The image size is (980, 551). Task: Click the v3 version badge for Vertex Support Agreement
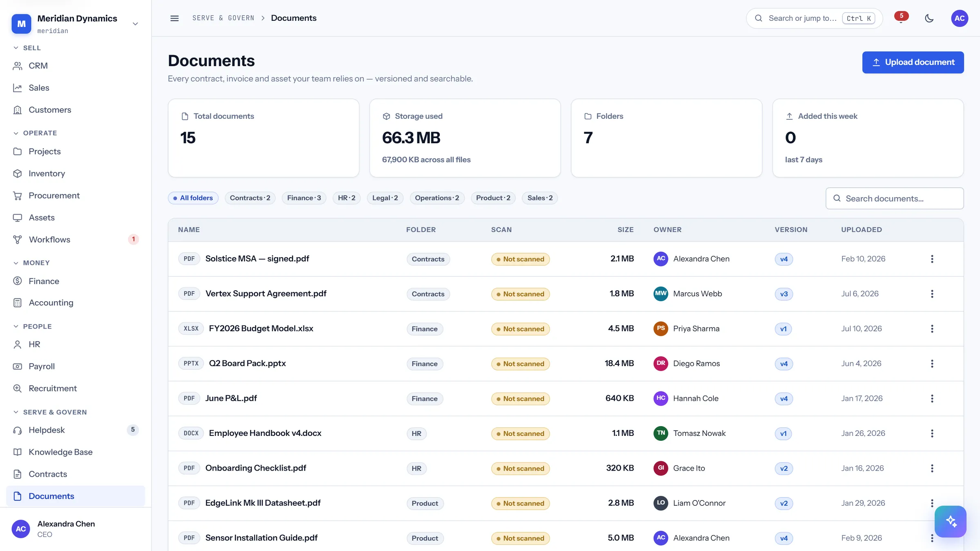pyautogui.click(x=784, y=294)
